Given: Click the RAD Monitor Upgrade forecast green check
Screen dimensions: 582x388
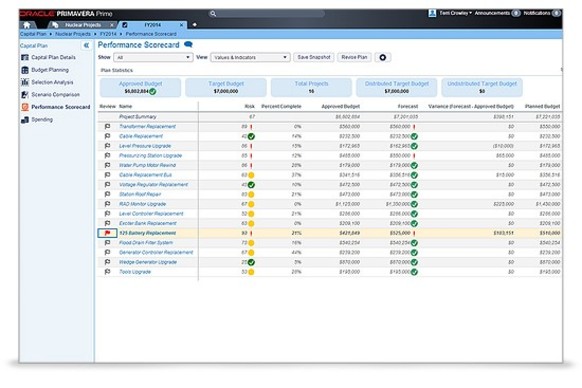Looking at the screenshot, I should [414, 204].
